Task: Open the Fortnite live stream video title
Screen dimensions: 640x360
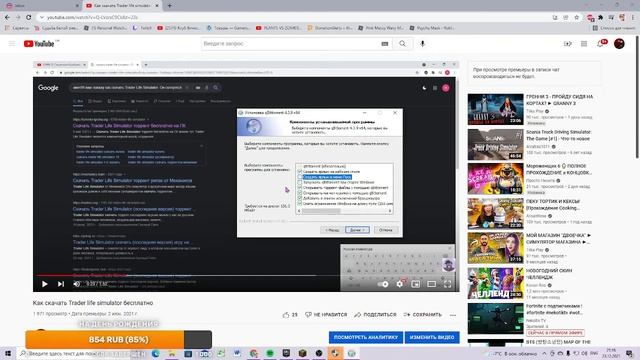Action: (x=554, y=309)
